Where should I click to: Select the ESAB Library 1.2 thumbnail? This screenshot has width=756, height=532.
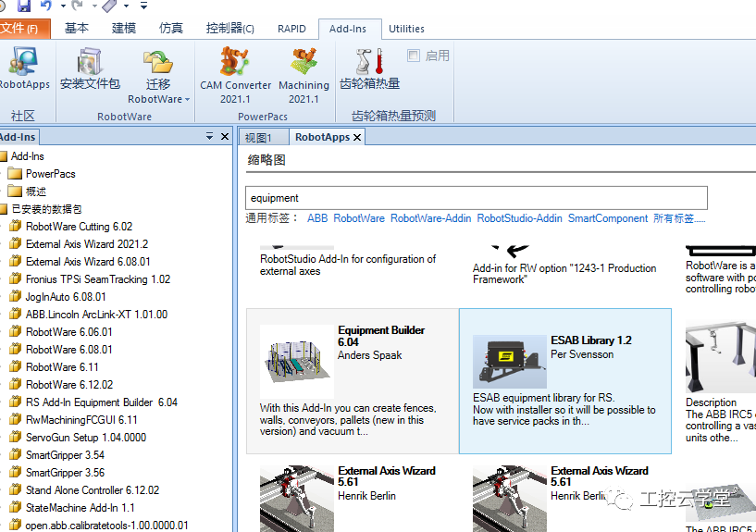click(510, 362)
